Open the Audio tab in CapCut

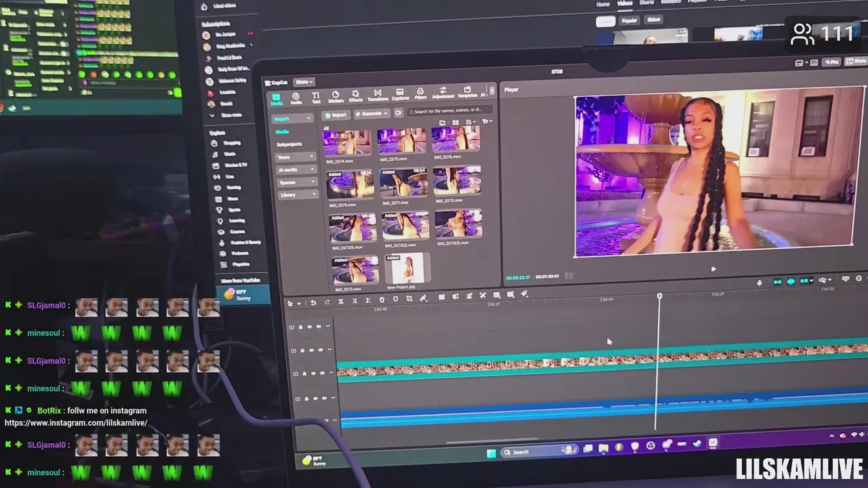point(296,99)
